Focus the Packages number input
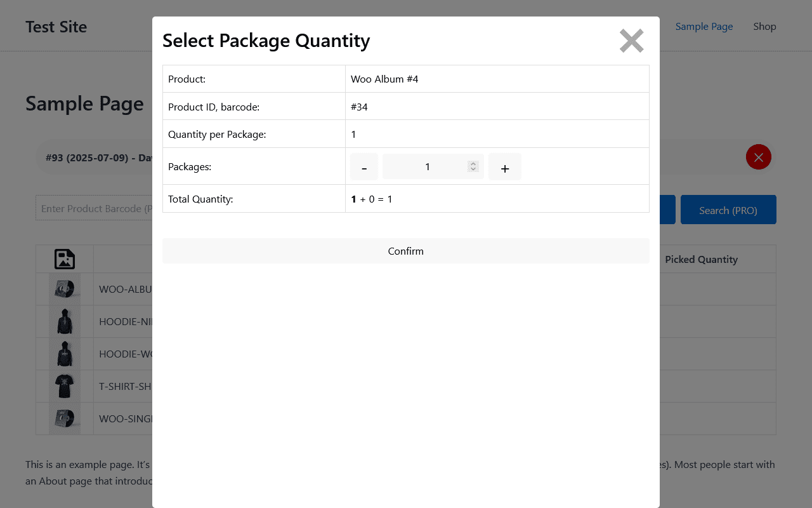This screenshot has height=508, width=812. [x=426, y=166]
